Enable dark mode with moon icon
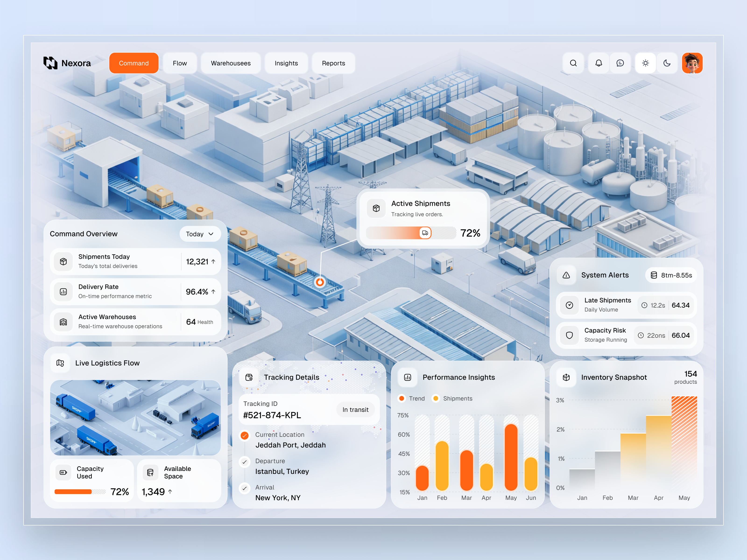The width and height of the screenshot is (747, 560). click(x=667, y=63)
